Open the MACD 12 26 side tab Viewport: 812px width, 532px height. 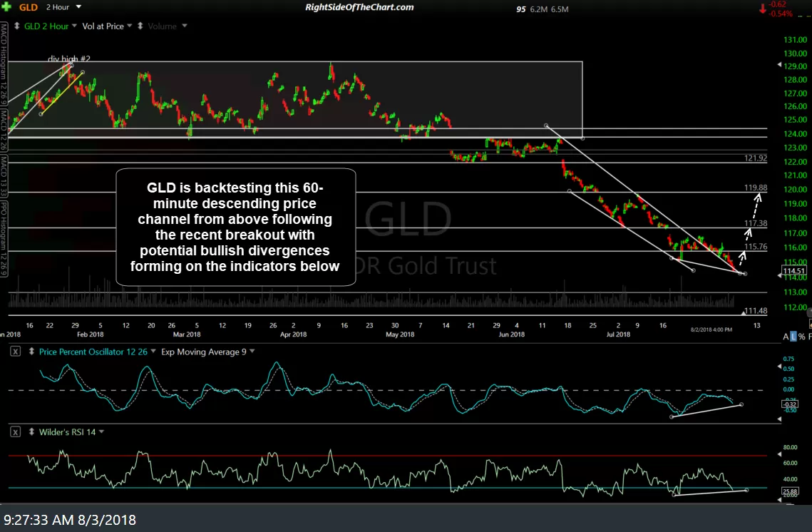pos(4,130)
